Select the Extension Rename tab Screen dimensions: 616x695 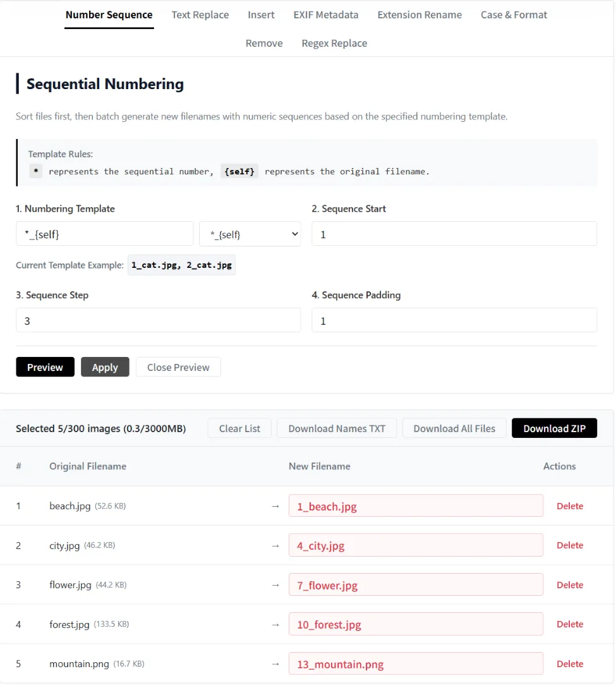[x=420, y=15]
